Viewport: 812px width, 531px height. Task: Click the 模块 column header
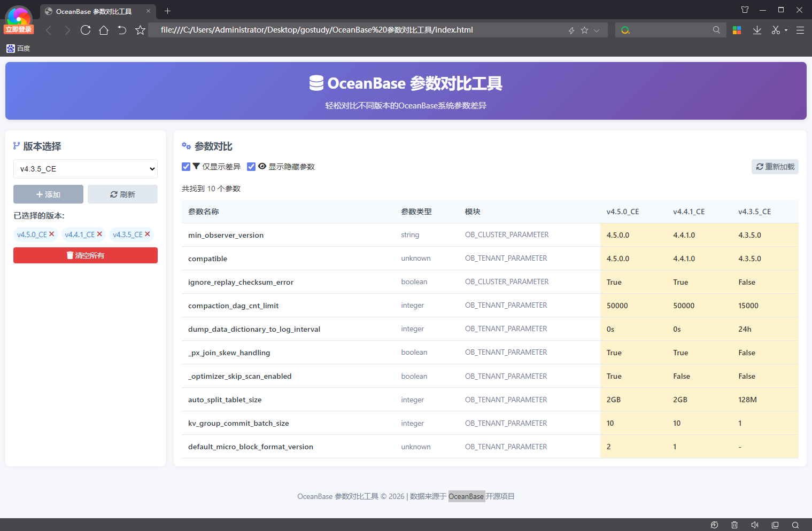473,212
